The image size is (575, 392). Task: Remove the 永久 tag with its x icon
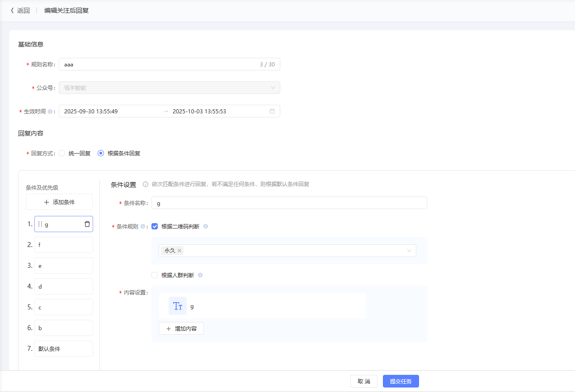click(x=179, y=251)
